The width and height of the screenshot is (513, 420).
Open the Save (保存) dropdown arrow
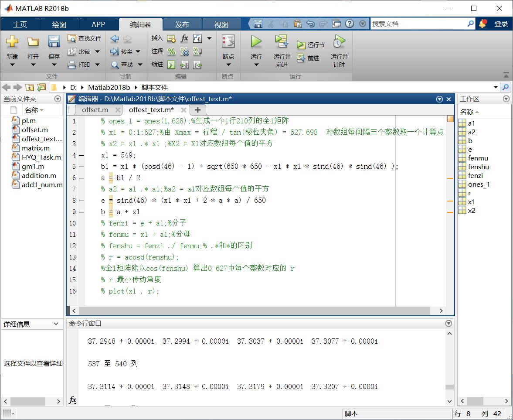54,65
